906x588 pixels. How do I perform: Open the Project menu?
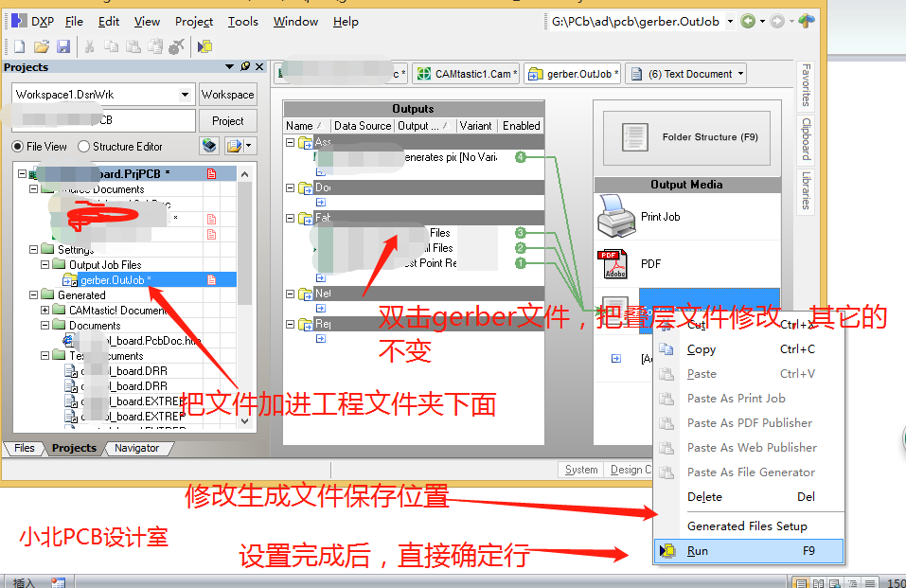click(194, 22)
